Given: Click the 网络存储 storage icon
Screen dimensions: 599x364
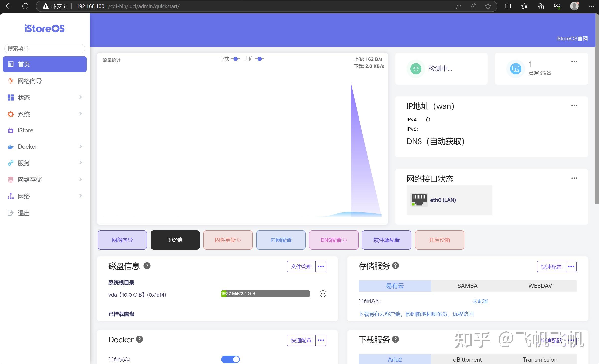Looking at the screenshot, I should 11,180.
